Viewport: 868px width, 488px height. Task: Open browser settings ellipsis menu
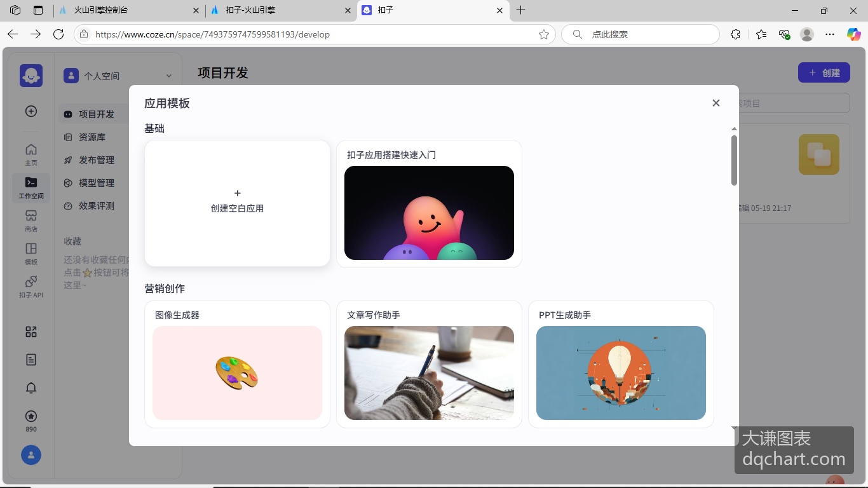pyautogui.click(x=830, y=34)
